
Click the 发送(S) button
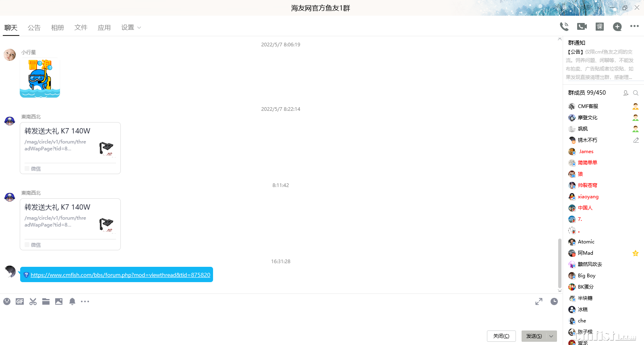534,336
